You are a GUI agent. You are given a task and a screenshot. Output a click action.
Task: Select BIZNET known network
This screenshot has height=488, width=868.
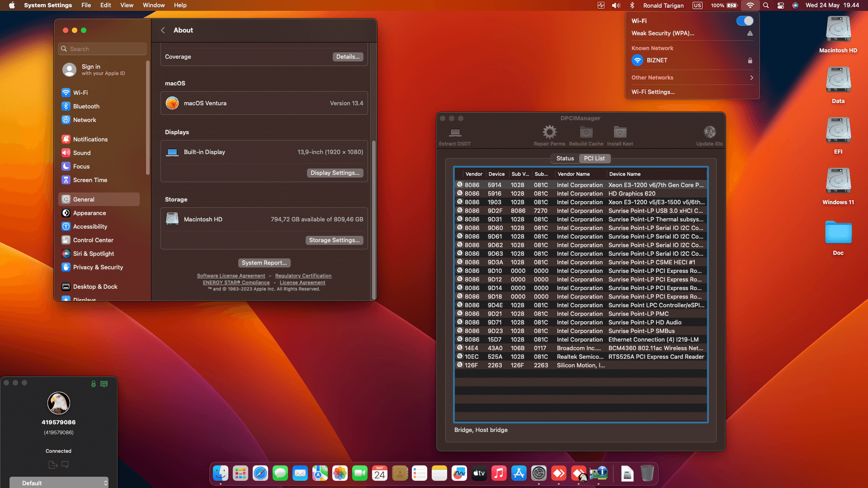tap(692, 60)
